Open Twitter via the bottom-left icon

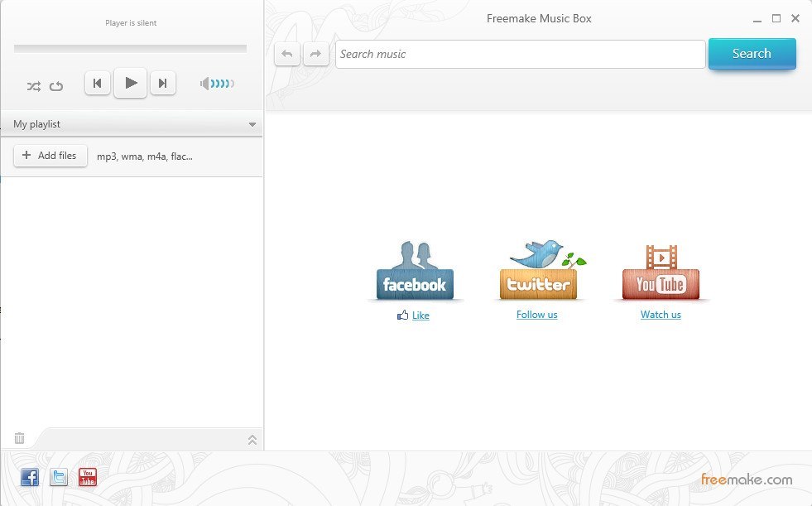pyautogui.click(x=58, y=477)
